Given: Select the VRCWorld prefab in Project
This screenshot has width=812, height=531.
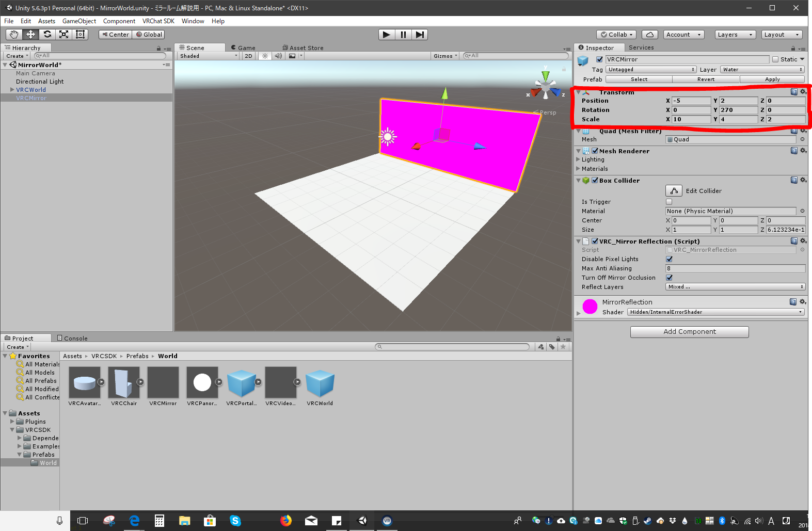Looking at the screenshot, I should 320,382.
